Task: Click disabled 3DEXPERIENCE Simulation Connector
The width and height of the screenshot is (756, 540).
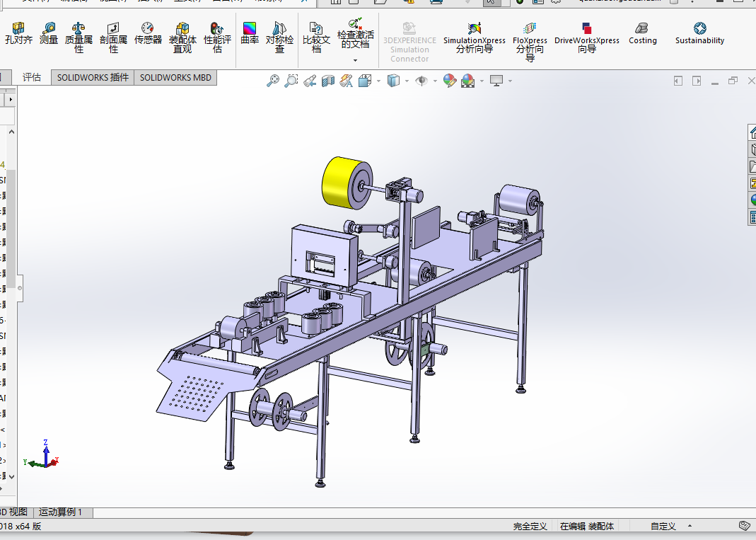Action: pyautogui.click(x=409, y=42)
